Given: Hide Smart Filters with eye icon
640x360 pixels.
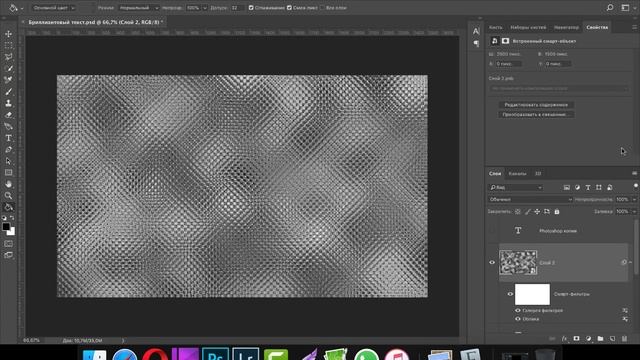Looking at the screenshot, I should [x=510, y=294].
